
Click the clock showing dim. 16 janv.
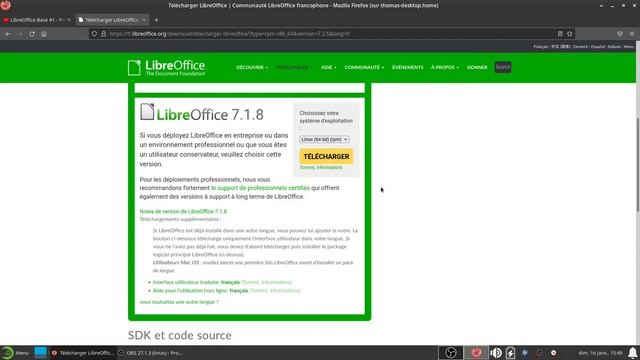click(x=600, y=353)
